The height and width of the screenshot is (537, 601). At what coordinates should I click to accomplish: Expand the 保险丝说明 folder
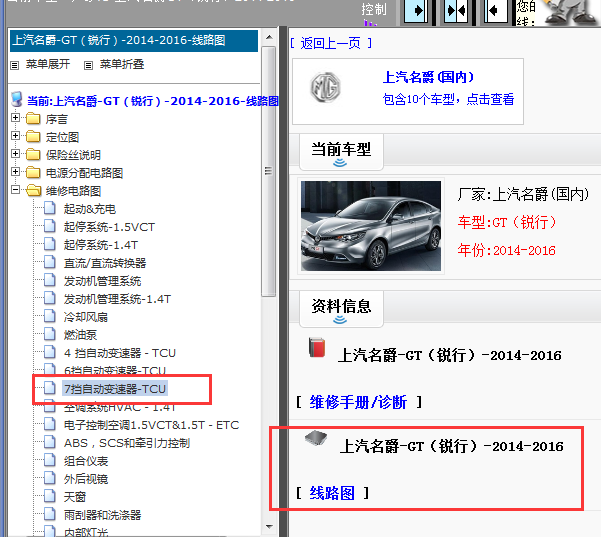pos(15,154)
